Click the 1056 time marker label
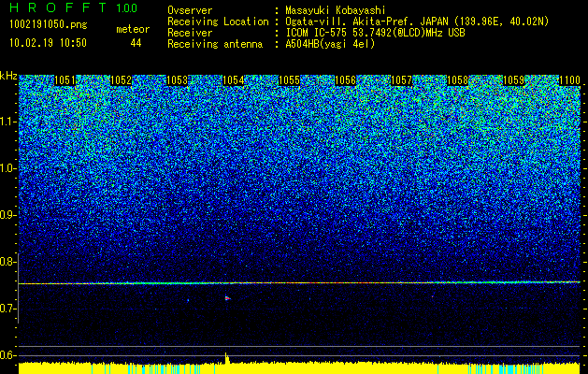588x374 pixels. (x=345, y=80)
